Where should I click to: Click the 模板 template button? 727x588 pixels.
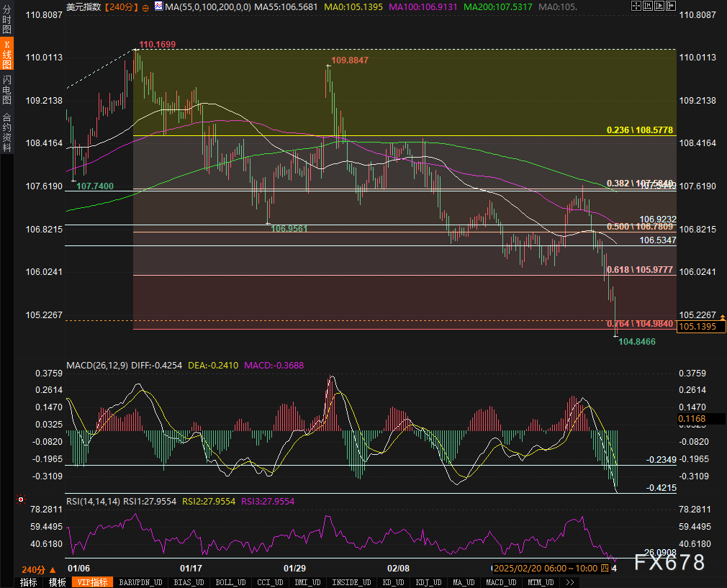click(x=57, y=582)
